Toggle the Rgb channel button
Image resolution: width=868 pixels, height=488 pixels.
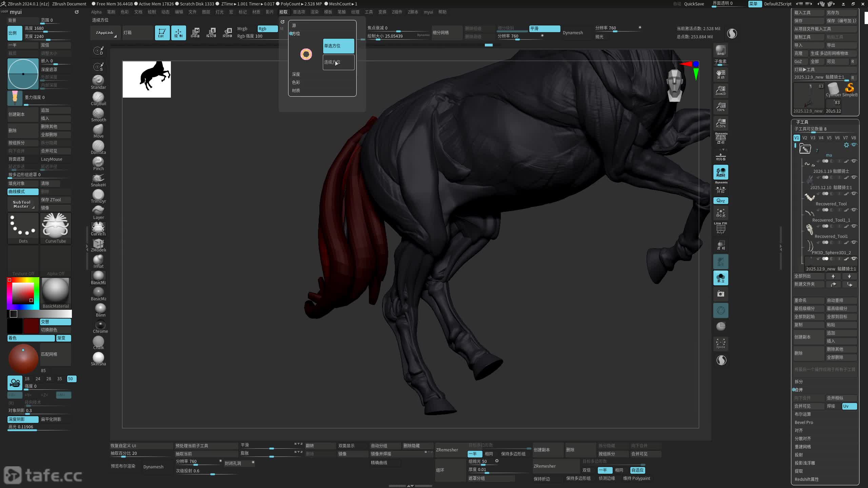pyautogui.click(x=267, y=28)
